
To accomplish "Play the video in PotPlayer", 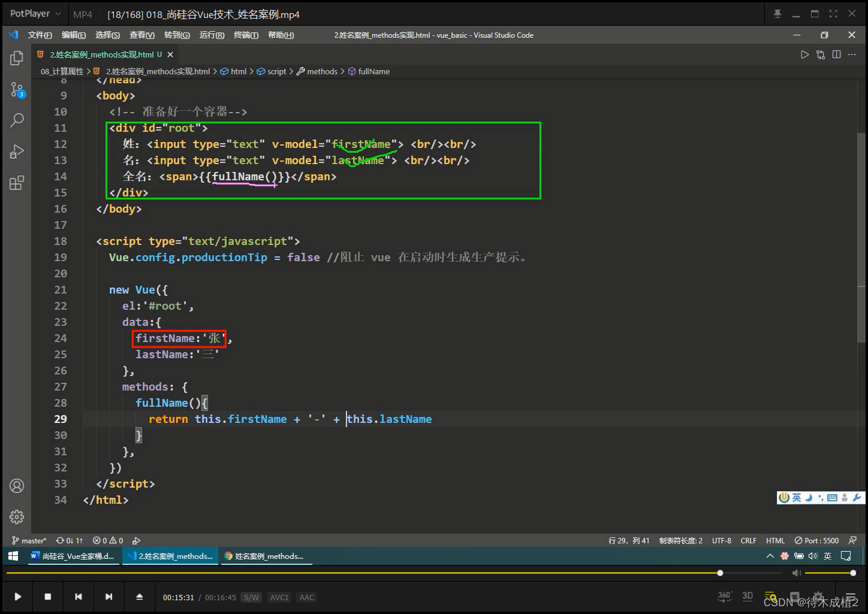I will [17, 597].
